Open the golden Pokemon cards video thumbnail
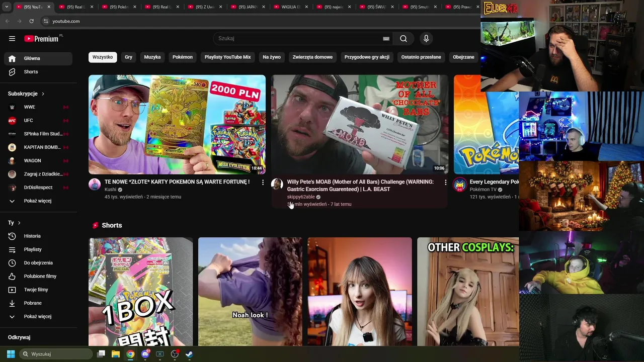The image size is (644, 362). click(177, 125)
